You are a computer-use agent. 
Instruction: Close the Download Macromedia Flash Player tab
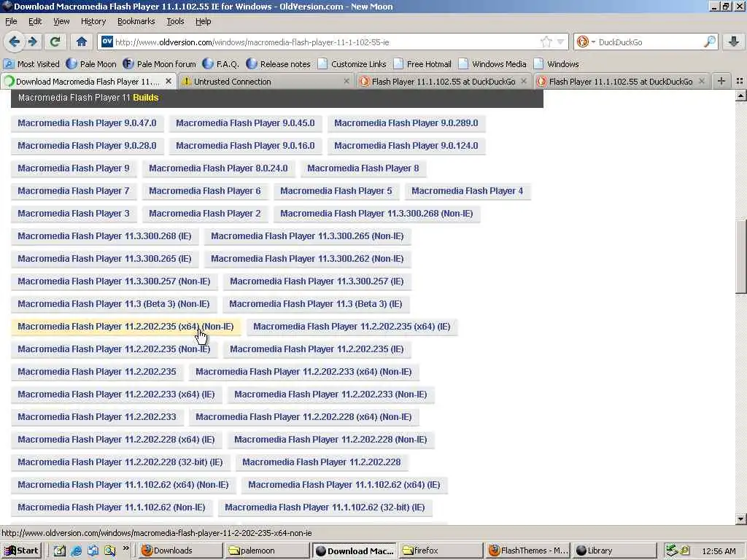[x=169, y=82]
